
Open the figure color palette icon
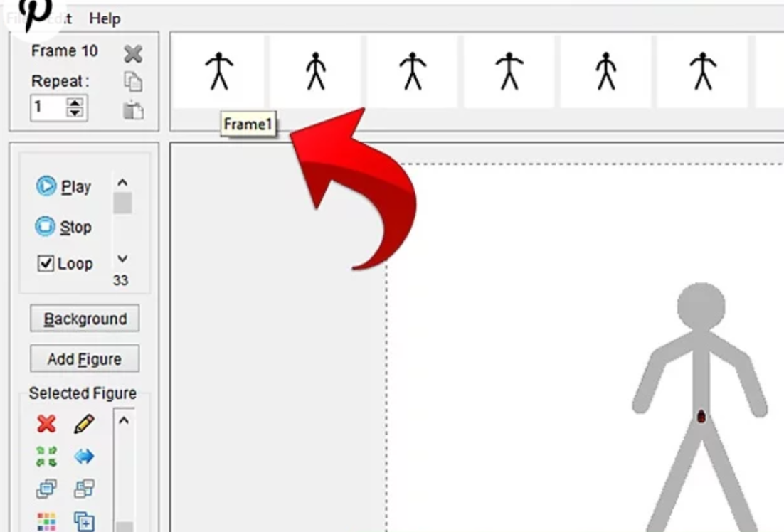45,521
